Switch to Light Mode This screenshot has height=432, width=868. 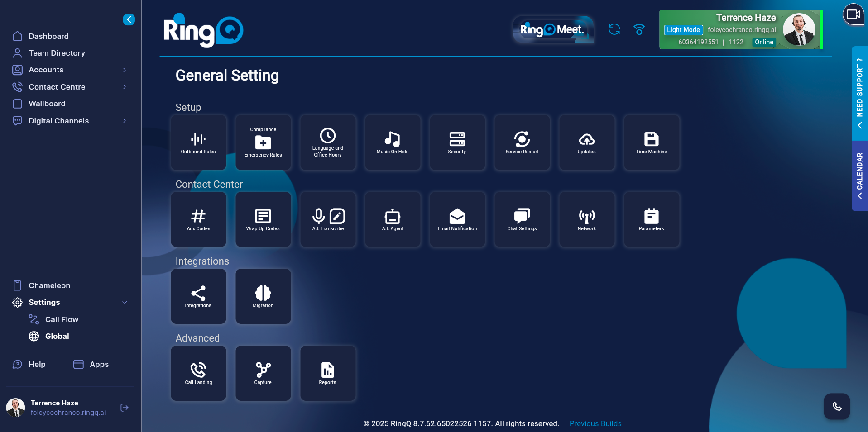[x=683, y=30]
